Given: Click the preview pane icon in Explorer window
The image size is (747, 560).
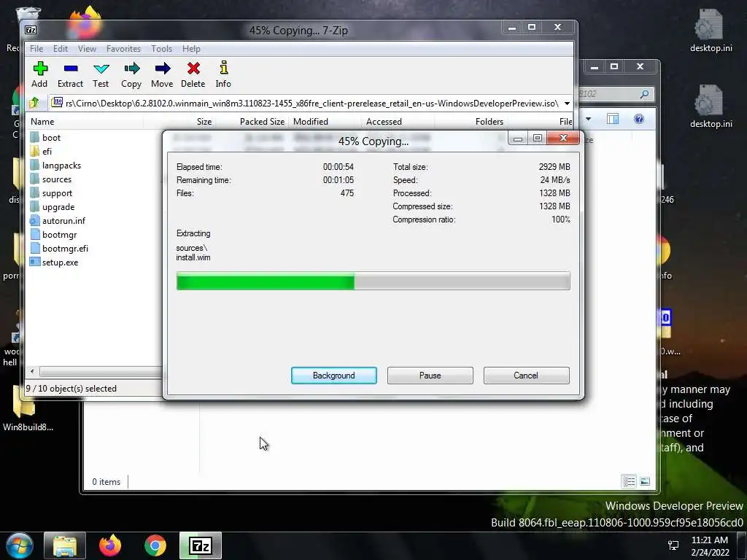Looking at the screenshot, I should [x=613, y=119].
